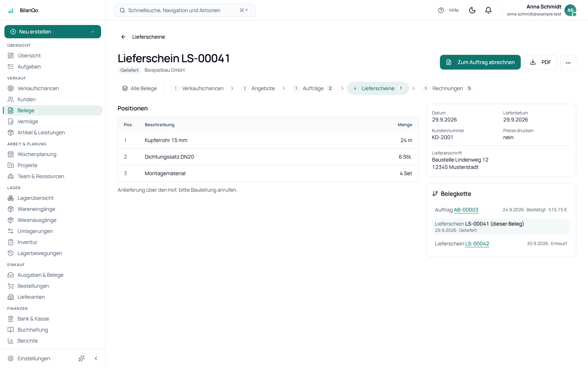
Task: Open Umlagerungen in sidebar
Action: tap(53, 231)
